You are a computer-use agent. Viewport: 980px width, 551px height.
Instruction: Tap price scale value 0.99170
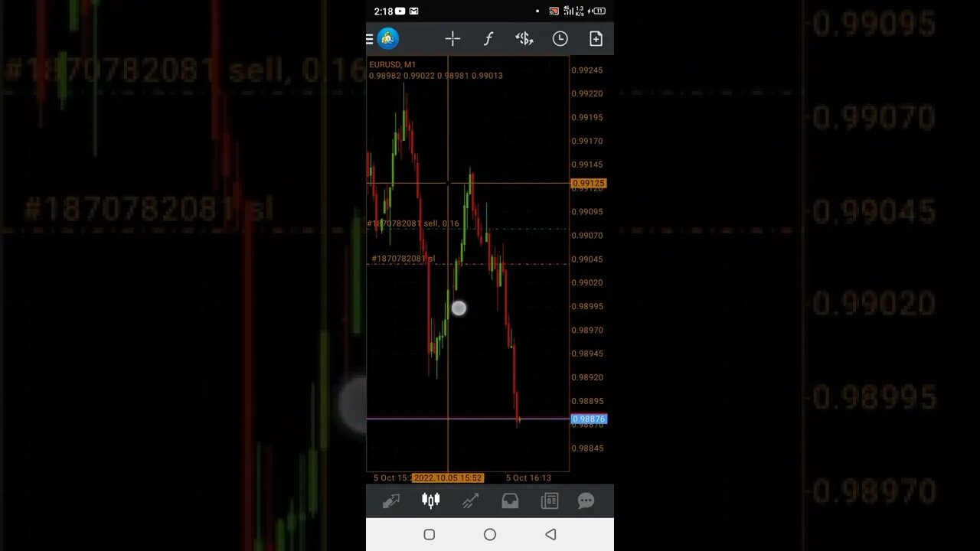[x=587, y=142]
